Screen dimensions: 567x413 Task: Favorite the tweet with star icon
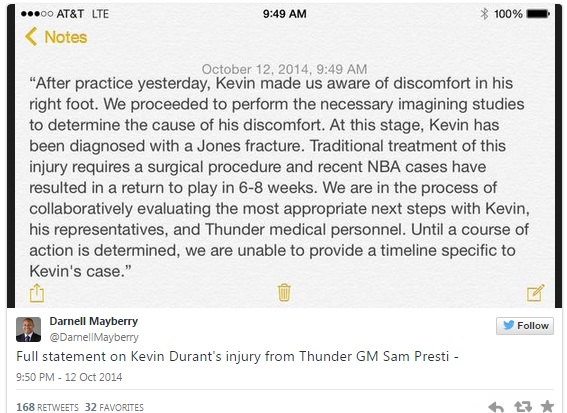(x=547, y=406)
